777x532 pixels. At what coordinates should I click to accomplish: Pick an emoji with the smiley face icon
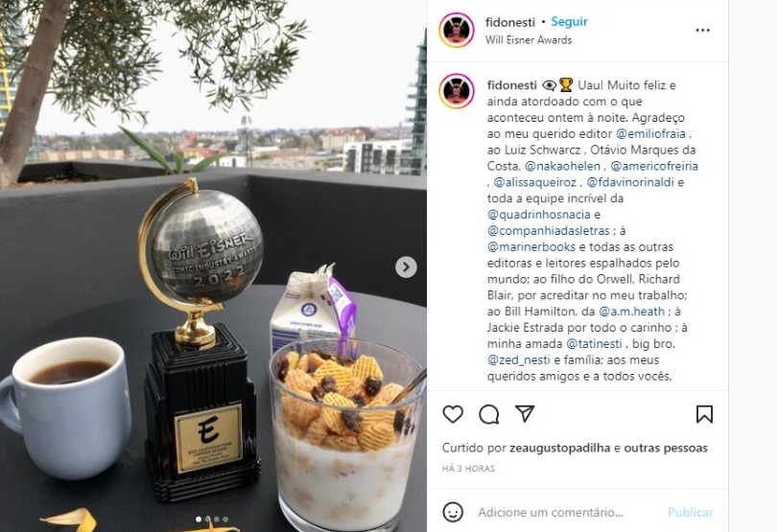(453, 512)
